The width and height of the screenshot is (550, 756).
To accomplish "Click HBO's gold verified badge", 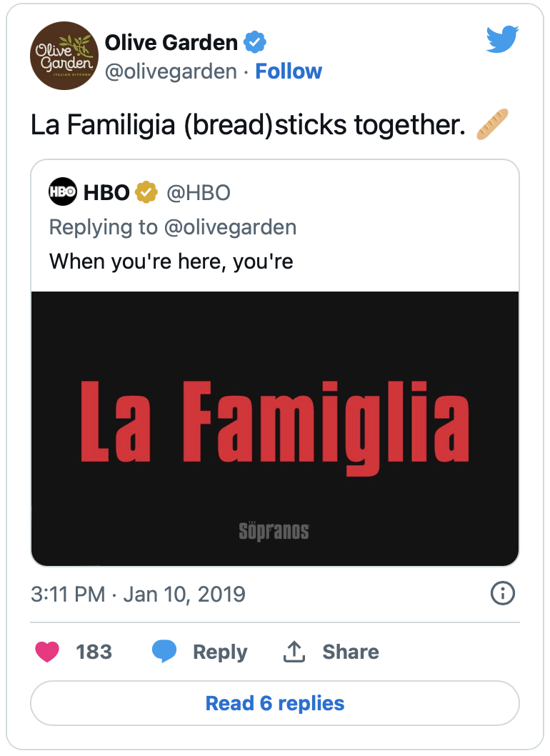I will click(146, 192).
